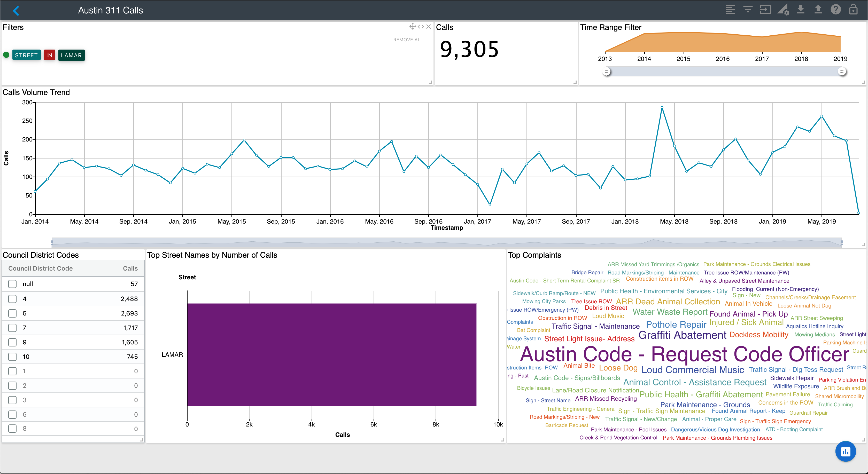Screen dimensions: 868x474
Task: Click 'Traffic Signal - Maintenance' word
Action: click(595, 326)
